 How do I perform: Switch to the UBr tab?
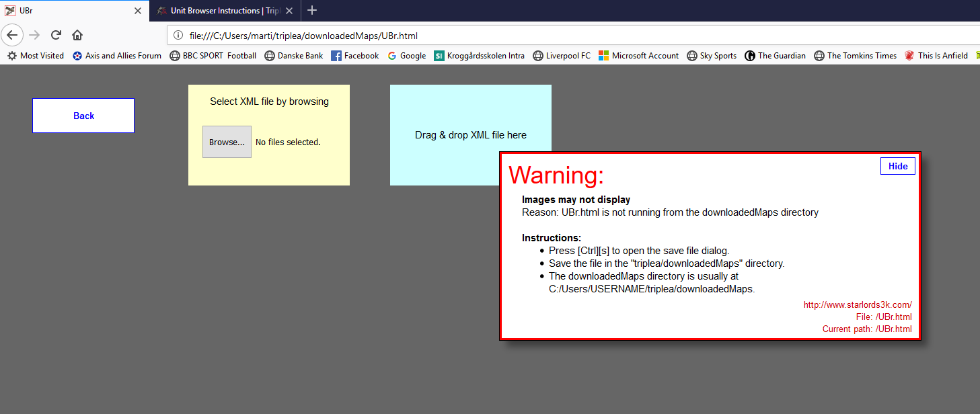[74, 11]
